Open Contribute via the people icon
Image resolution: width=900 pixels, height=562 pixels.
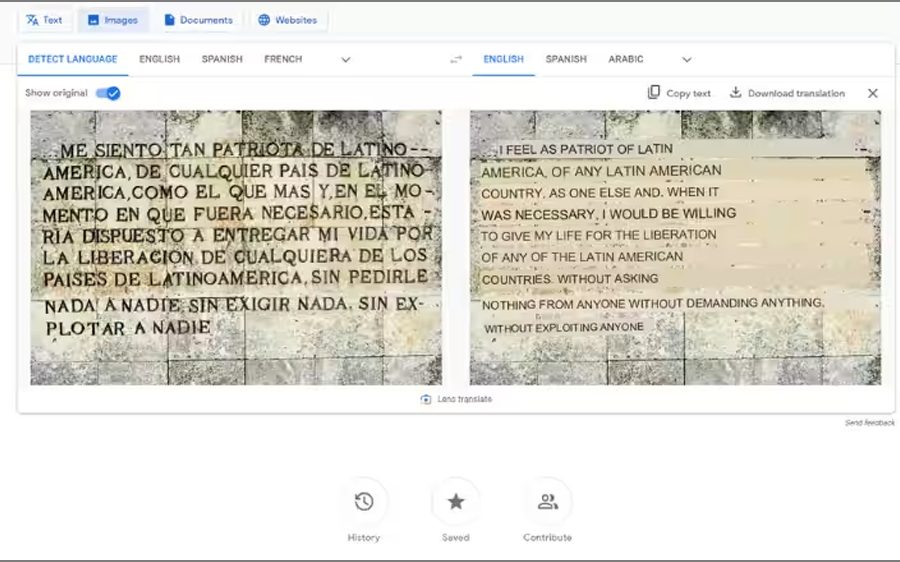point(547,502)
